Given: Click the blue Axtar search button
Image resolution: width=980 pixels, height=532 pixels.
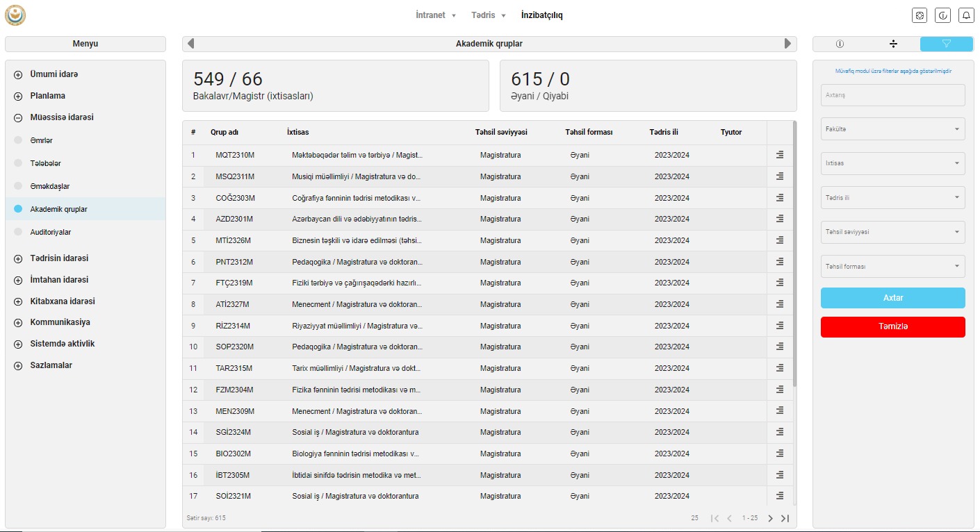Looking at the screenshot, I should (893, 298).
